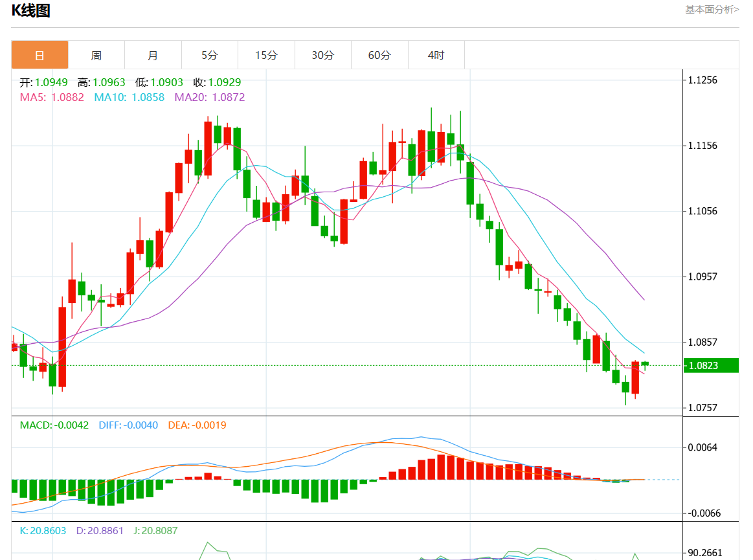Click the MACD indicator value label
Screen dimensions: 753x560
point(54,425)
